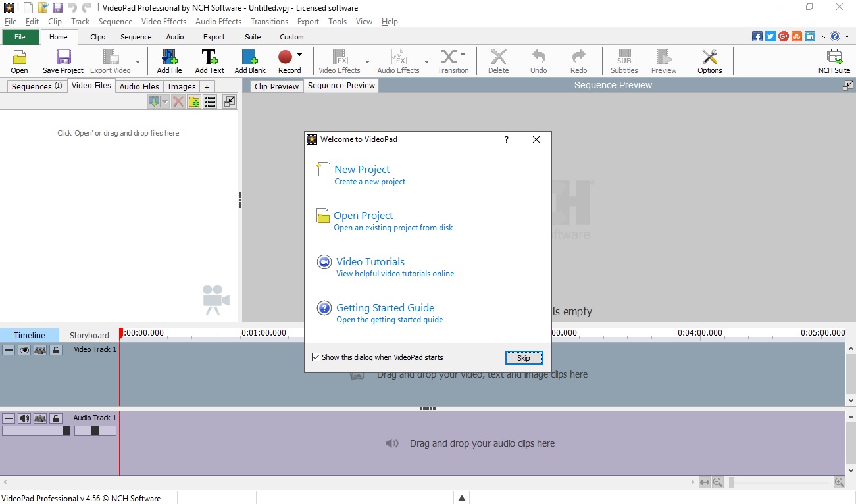Open Export Video dropdown arrow
This screenshot has width=856, height=504.
click(x=138, y=62)
